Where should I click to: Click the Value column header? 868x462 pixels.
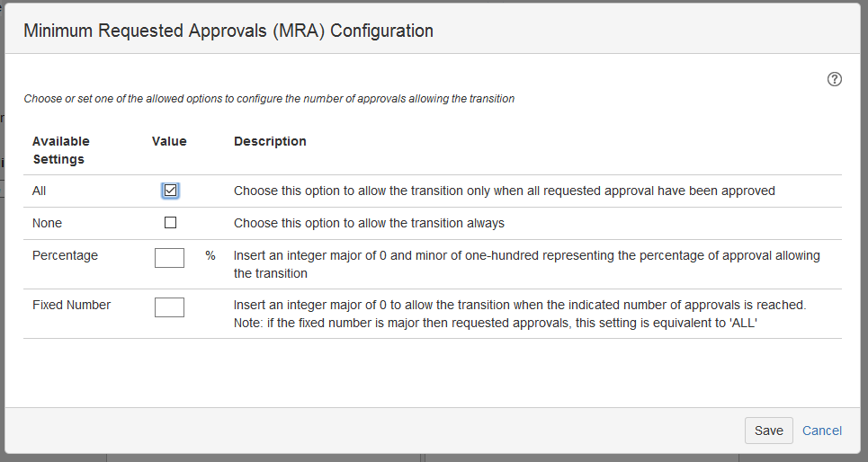pyautogui.click(x=169, y=141)
